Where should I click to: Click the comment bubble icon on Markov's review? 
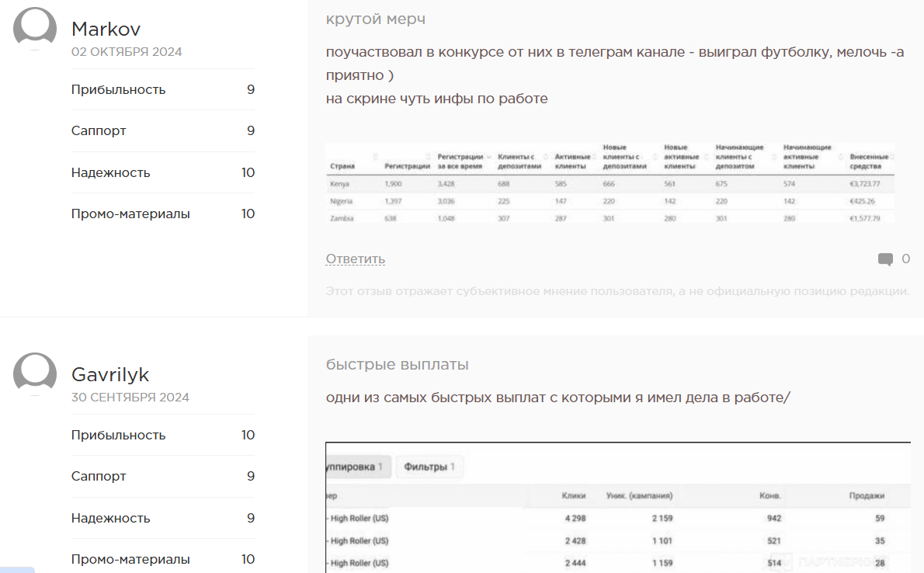(886, 259)
